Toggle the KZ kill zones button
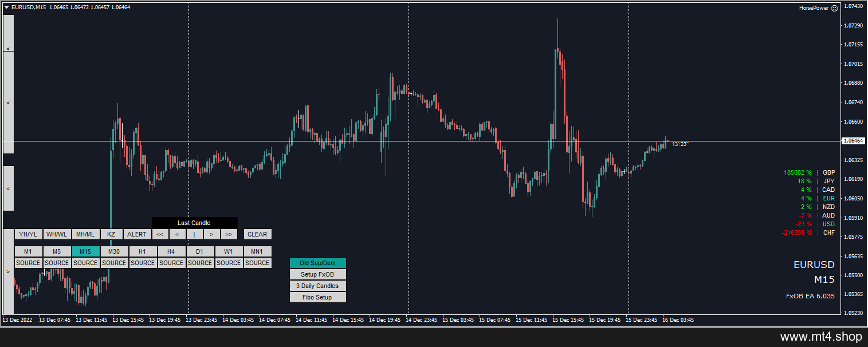This screenshot has width=868, height=347. [111, 234]
